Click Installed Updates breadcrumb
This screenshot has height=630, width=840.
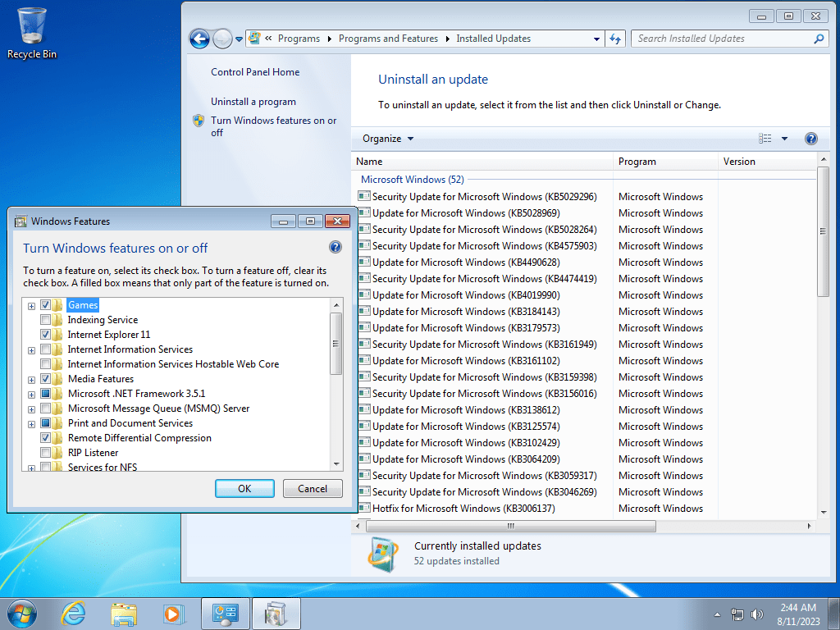pyautogui.click(x=493, y=39)
